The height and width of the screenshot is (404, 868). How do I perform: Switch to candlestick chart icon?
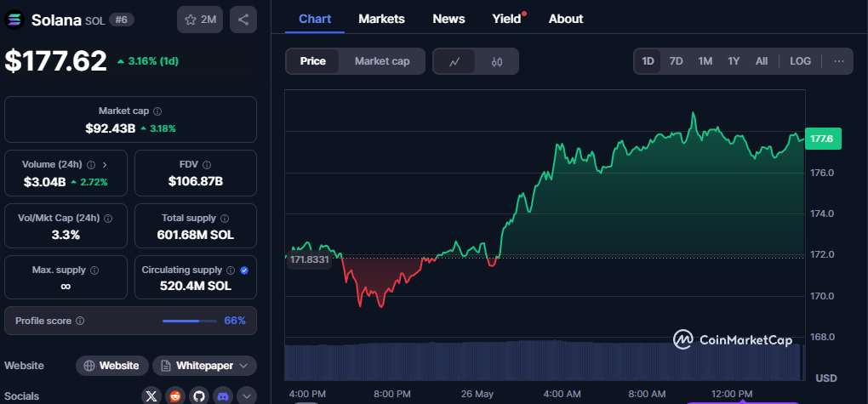pos(497,61)
